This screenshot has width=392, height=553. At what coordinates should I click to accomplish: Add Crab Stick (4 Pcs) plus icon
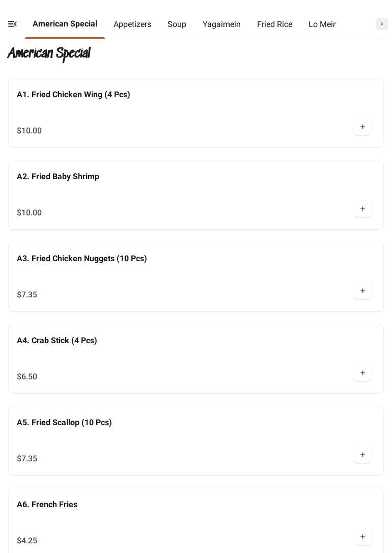tap(362, 373)
